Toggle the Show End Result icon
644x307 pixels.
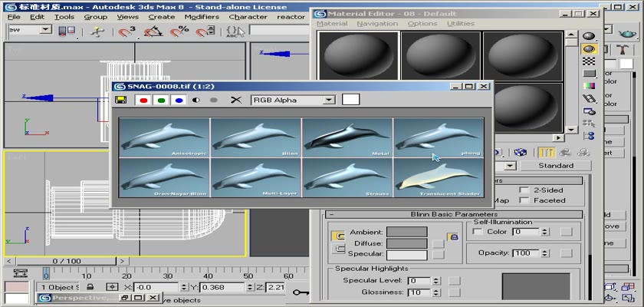[x=546, y=152]
